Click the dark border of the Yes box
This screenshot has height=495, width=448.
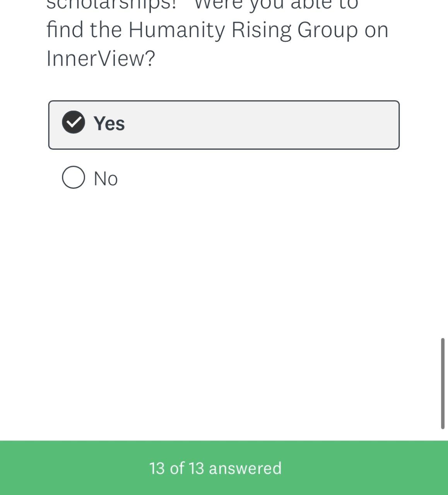click(x=224, y=101)
